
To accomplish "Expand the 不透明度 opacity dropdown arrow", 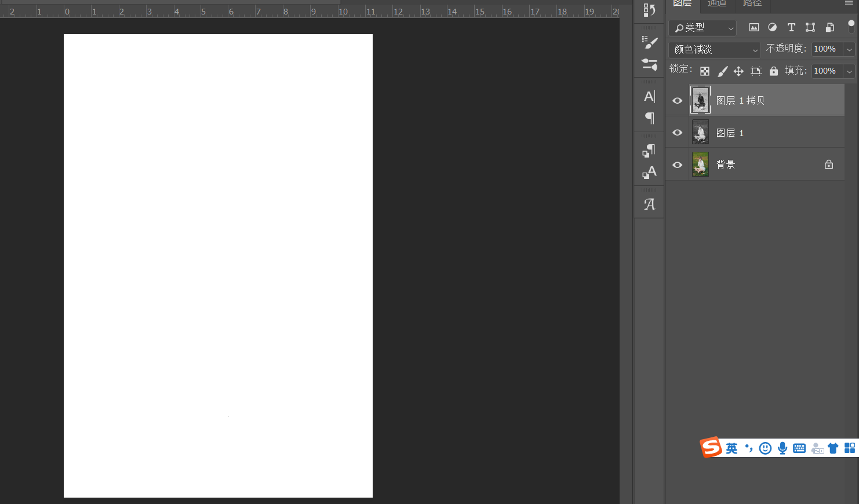I will 849,49.
